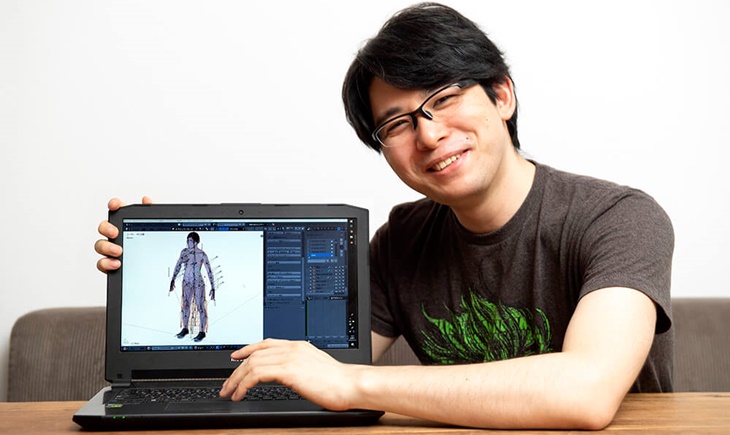The width and height of the screenshot is (730, 435).
Task: Toggle the last checkbox in the orange-icon list
Action: pyautogui.click(x=342, y=291)
